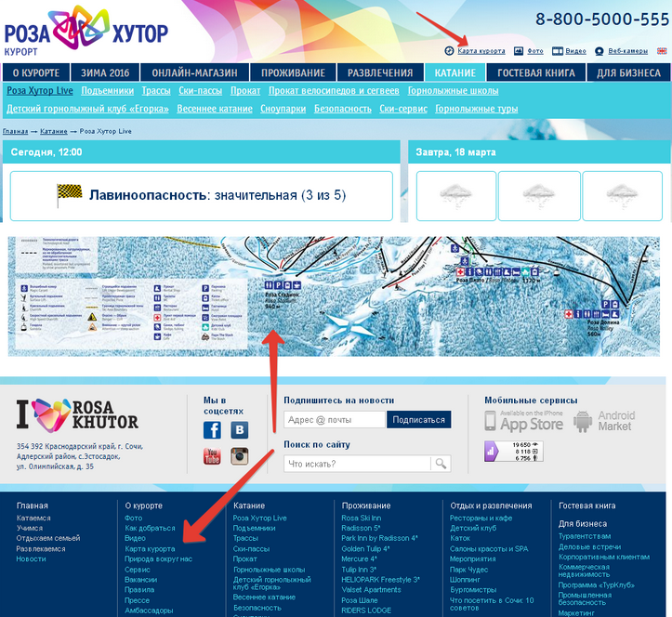
Task: Open the ПРОЖИВАНИЕ menu tab
Action: click(x=293, y=72)
